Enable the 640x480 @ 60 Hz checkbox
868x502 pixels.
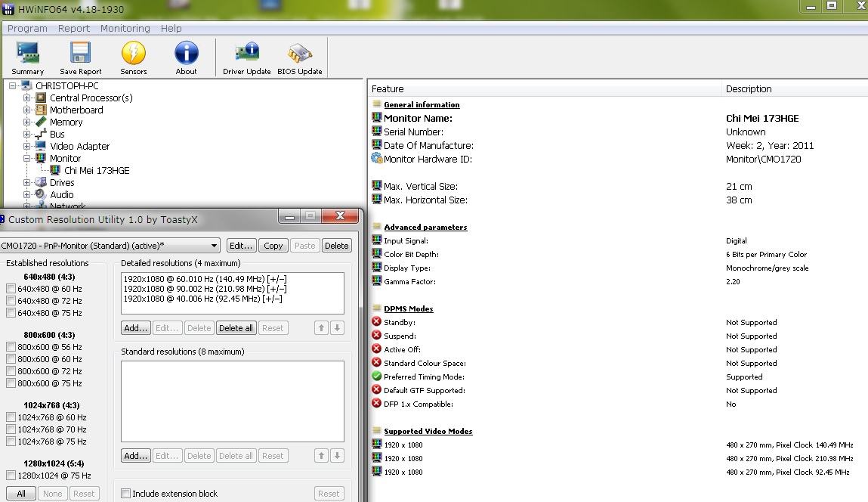click(x=11, y=289)
